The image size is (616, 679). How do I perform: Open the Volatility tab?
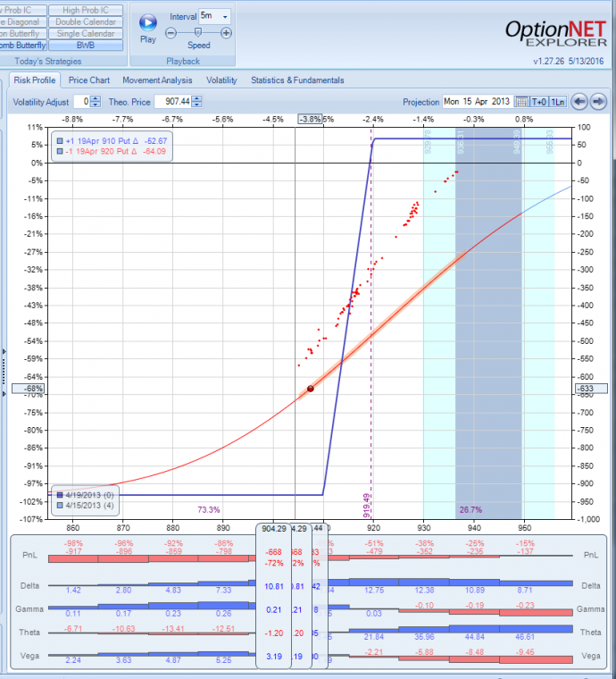[x=221, y=80]
